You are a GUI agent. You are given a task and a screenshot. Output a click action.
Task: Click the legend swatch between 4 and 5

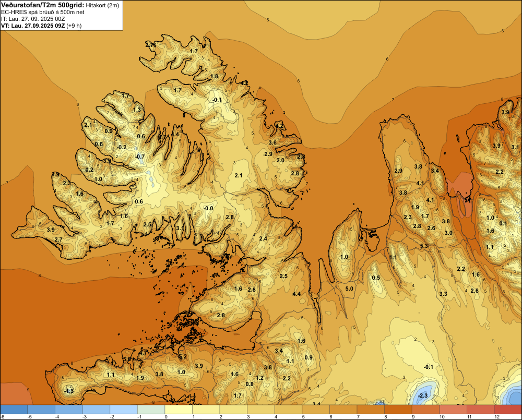(289, 410)
